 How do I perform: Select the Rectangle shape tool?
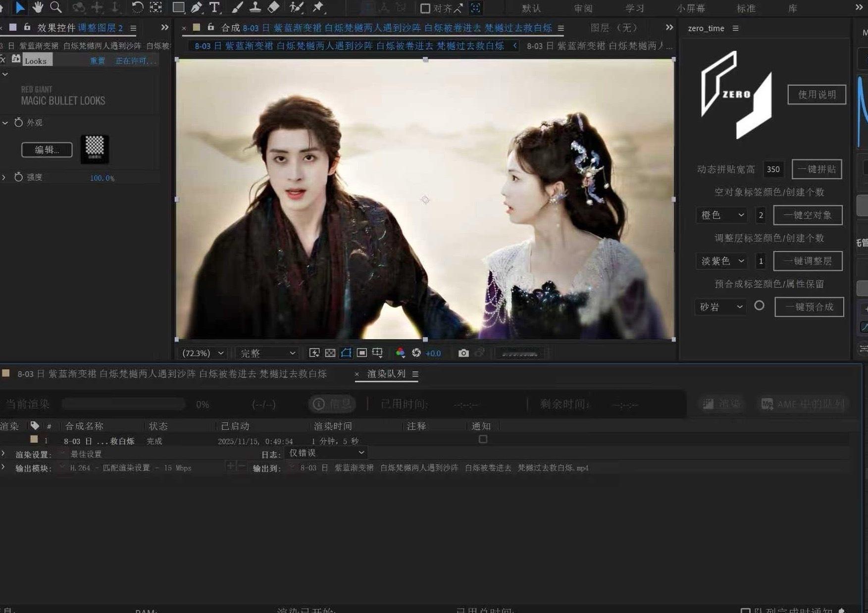(x=178, y=7)
